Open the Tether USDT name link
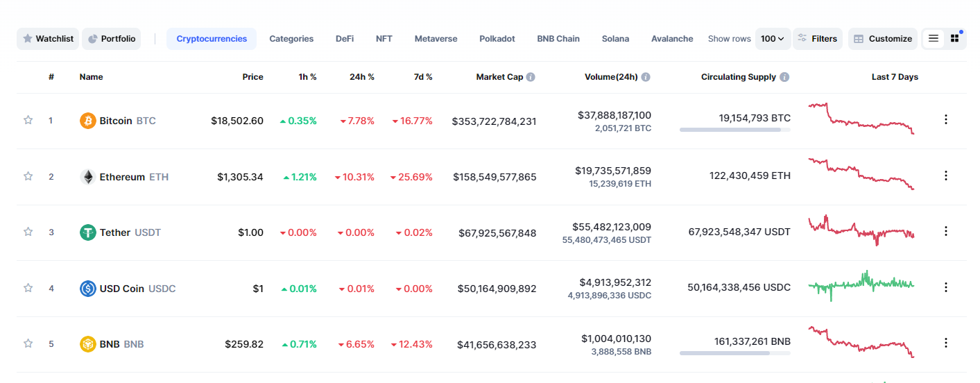Viewport: 980px width, 383px height. coord(130,232)
